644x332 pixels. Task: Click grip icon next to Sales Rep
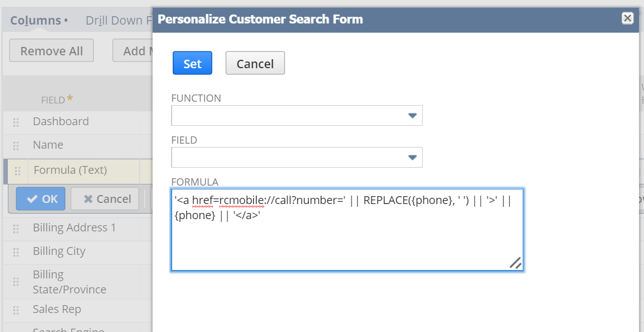(x=16, y=310)
